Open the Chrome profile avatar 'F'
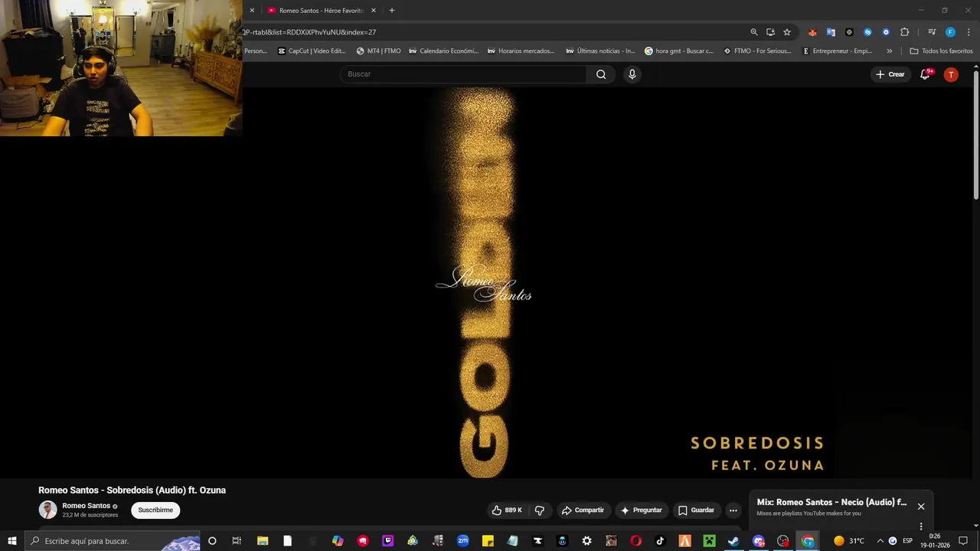This screenshot has height=551, width=980. (950, 32)
